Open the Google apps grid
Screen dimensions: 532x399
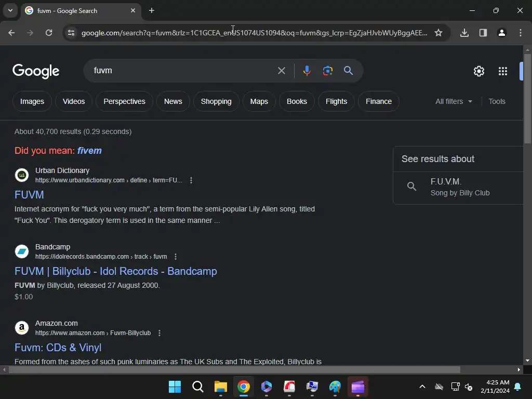(503, 71)
